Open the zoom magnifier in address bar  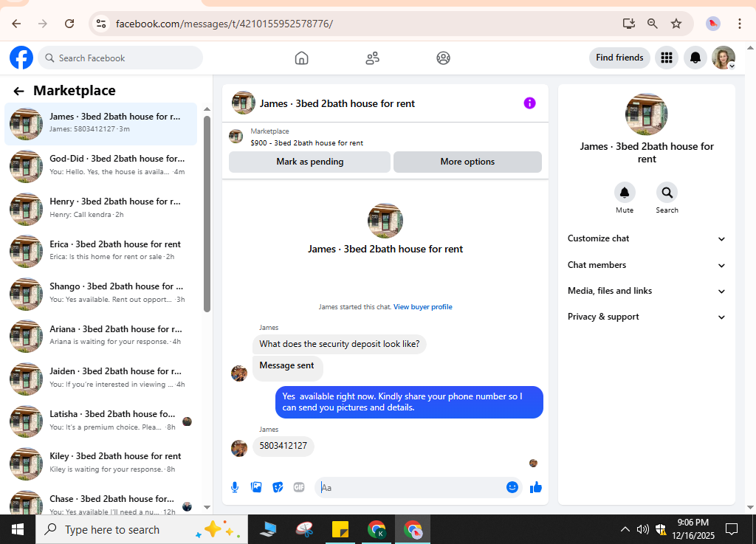[x=653, y=24]
